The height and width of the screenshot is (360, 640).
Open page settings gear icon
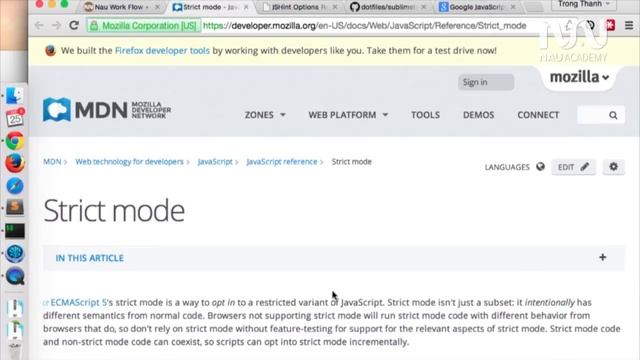coord(613,167)
